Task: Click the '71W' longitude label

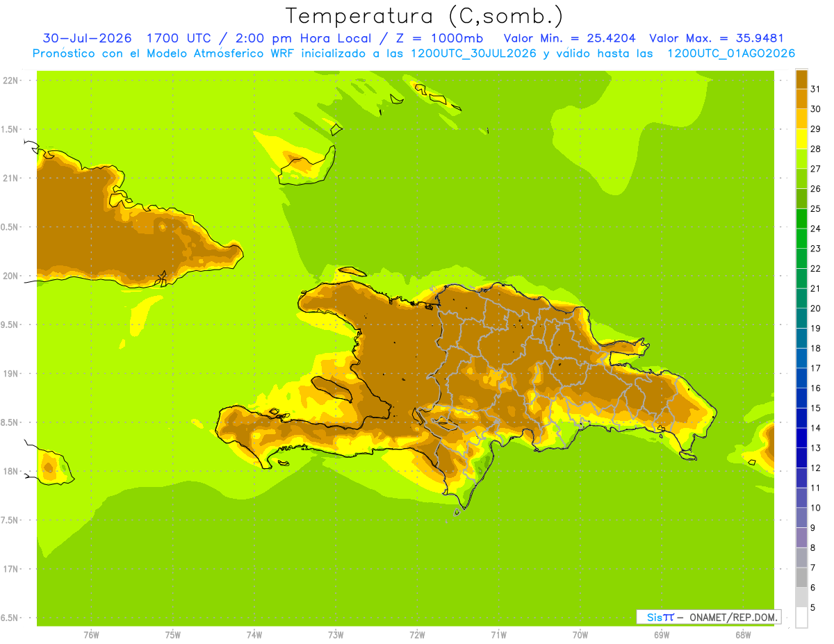Action: click(498, 635)
